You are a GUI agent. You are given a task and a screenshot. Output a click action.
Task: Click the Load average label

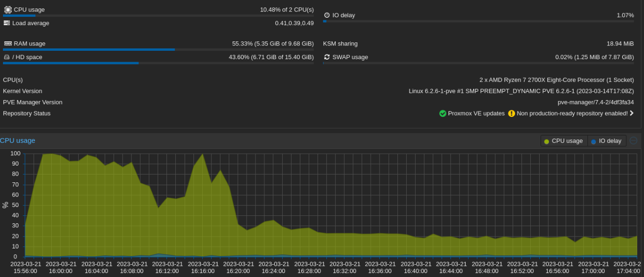pyautogui.click(x=31, y=23)
